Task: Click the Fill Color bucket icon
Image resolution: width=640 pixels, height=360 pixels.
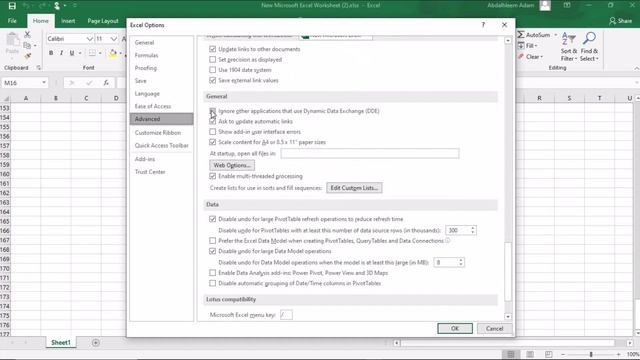Action: [x=113, y=53]
